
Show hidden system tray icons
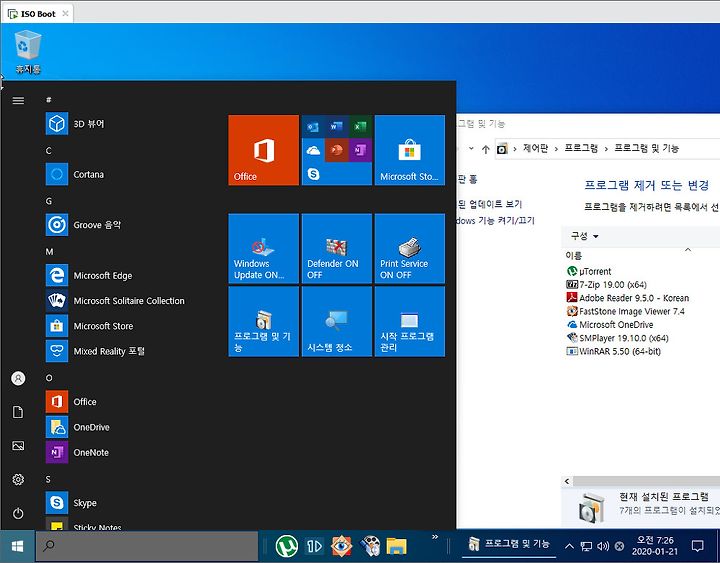pos(569,546)
